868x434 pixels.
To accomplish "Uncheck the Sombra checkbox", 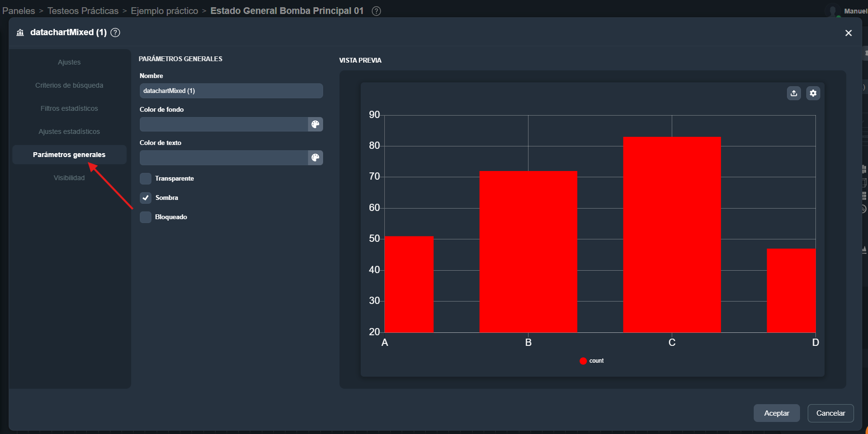I will [x=146, y=198].
